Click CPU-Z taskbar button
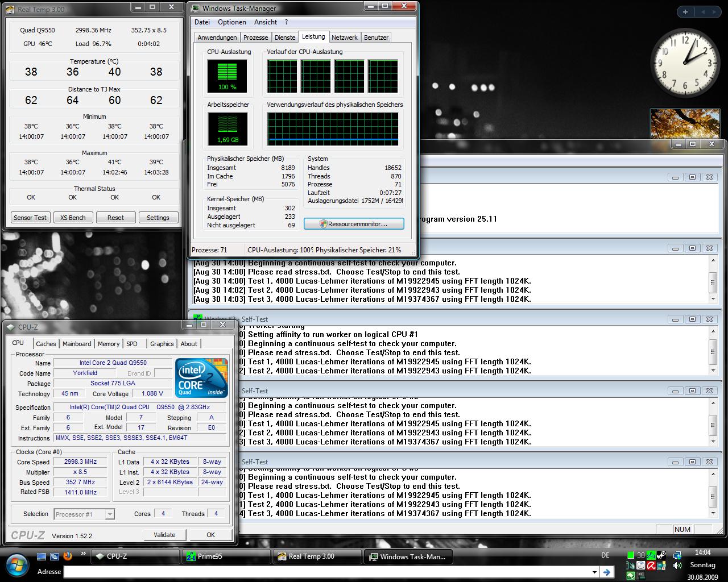The image size is (728, 582). (x=134, y=556)
